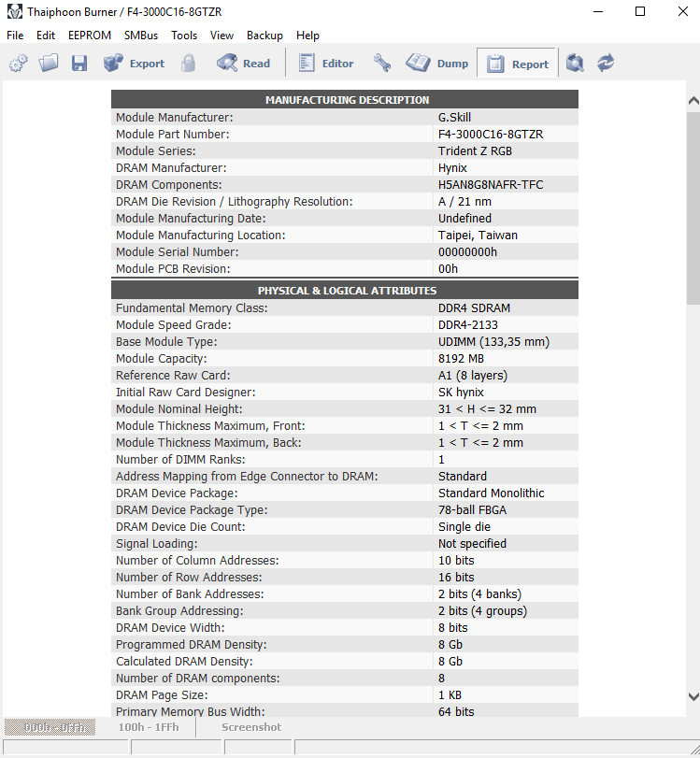Screen dimensions: 700x758
Task: Click the Manufacturing Description section header
Action: pos(345,100)
